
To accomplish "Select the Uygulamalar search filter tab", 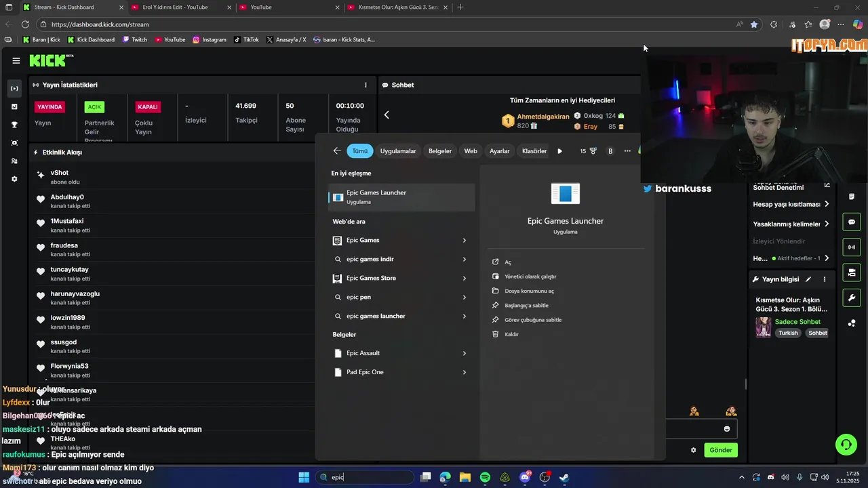I will [398, 151].
